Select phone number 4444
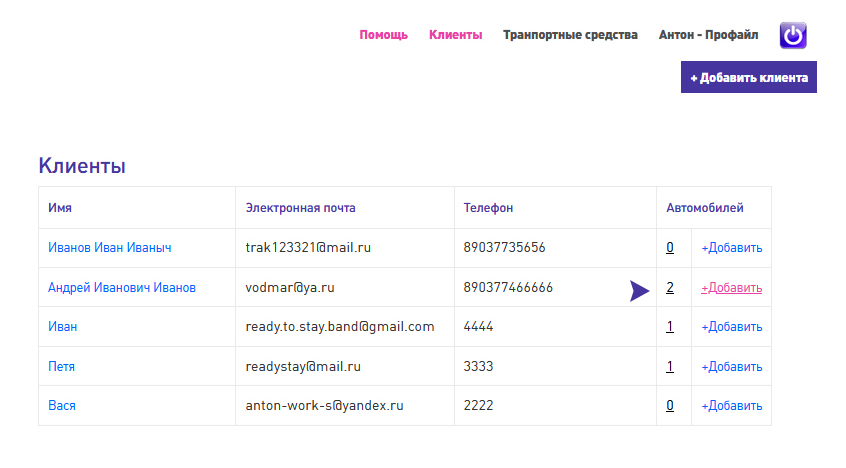Image resolution: width=846 pixels, height=468 pixels. (x=479, y=327)
